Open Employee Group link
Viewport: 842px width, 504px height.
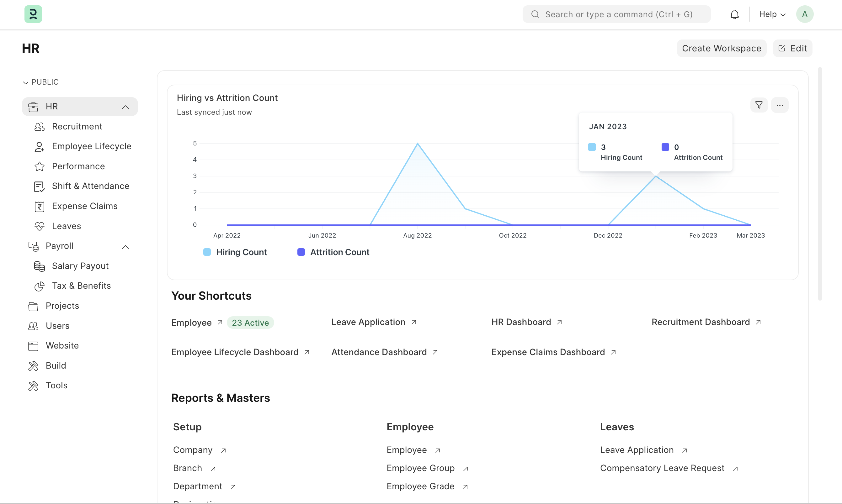[420, 468]
